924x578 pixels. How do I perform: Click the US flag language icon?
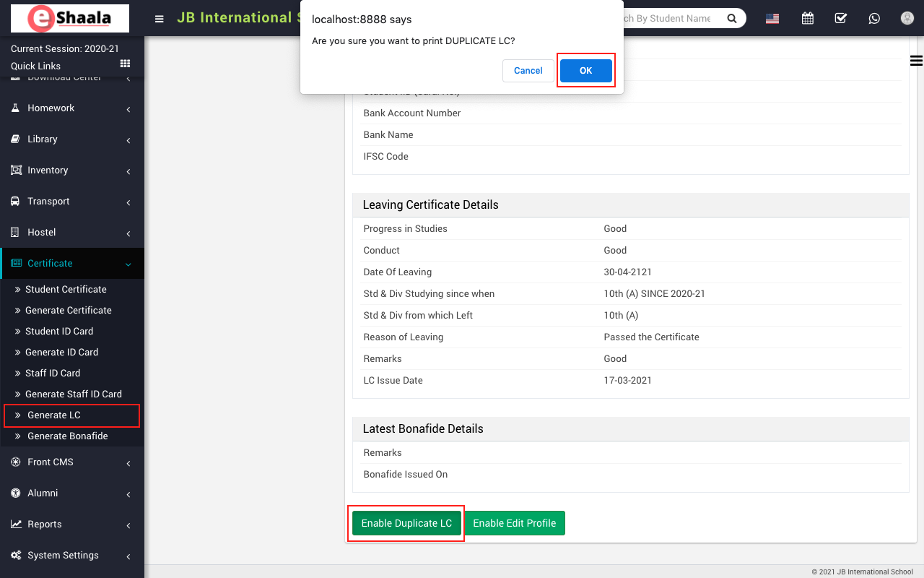tap(772, 19)
